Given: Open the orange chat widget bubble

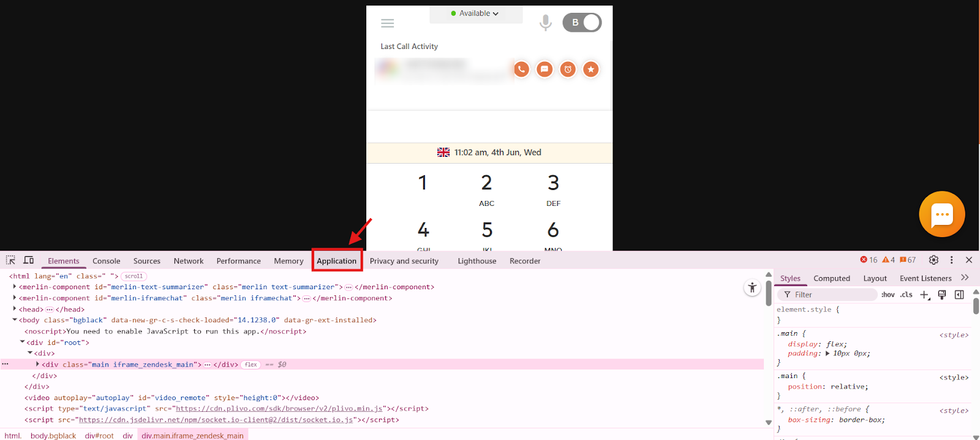Looking at the screenshot, I should pyautogui.click(x=942, y=214).
